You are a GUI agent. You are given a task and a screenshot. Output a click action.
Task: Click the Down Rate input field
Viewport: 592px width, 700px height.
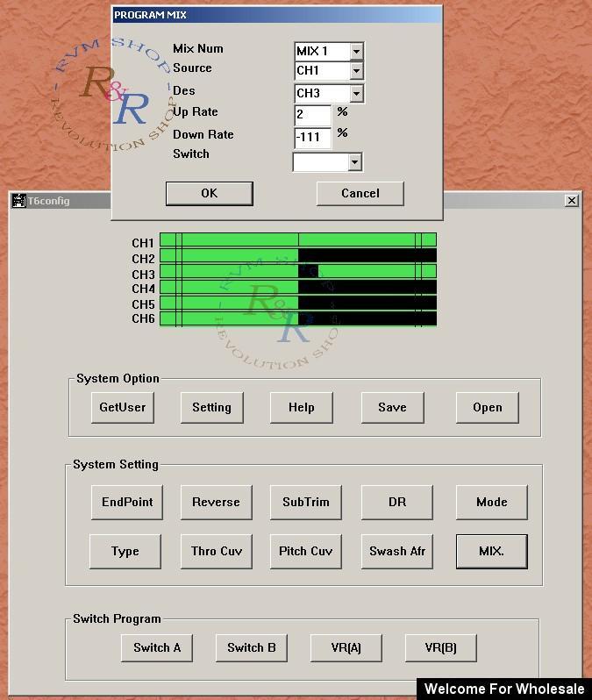click(x=313, y=138)
